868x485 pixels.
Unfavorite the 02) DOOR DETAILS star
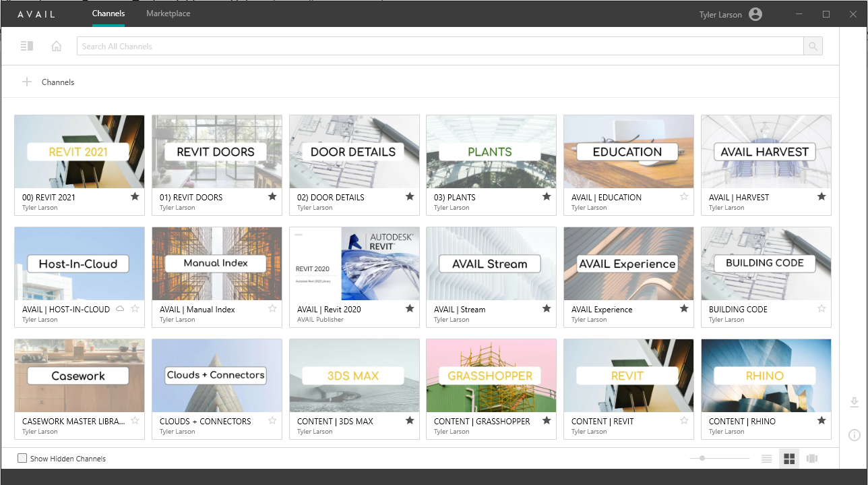(410, 196)
